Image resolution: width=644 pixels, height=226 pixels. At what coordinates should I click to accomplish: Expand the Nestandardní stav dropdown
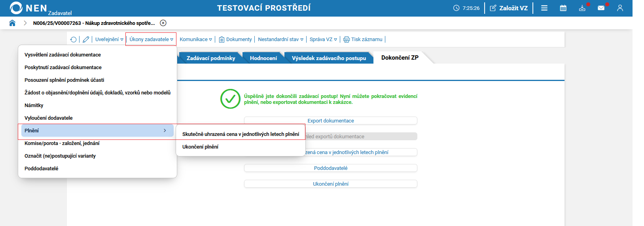tap(281, 40)
